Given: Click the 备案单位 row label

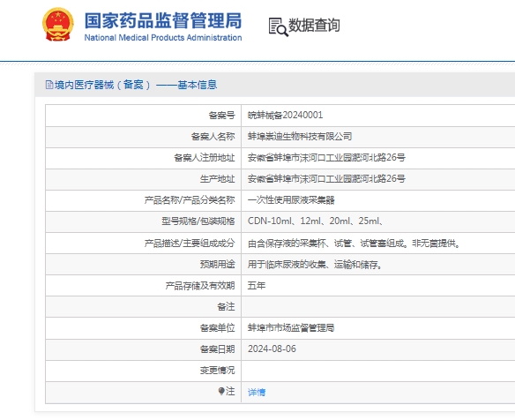Looking at the screenshot, I should coord(218,327).
